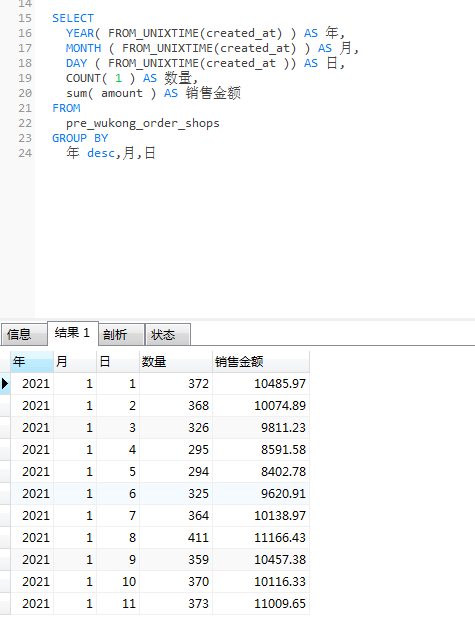This screenshot has width=475, height=631.
Task: Select 2021 year cell in the 11009.65 row
Action: (x=32, y=604)
